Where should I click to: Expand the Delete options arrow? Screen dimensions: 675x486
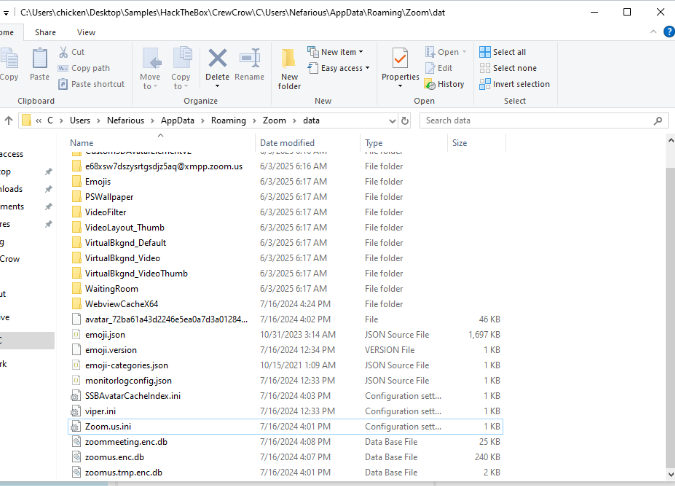(x=217, y=86)
